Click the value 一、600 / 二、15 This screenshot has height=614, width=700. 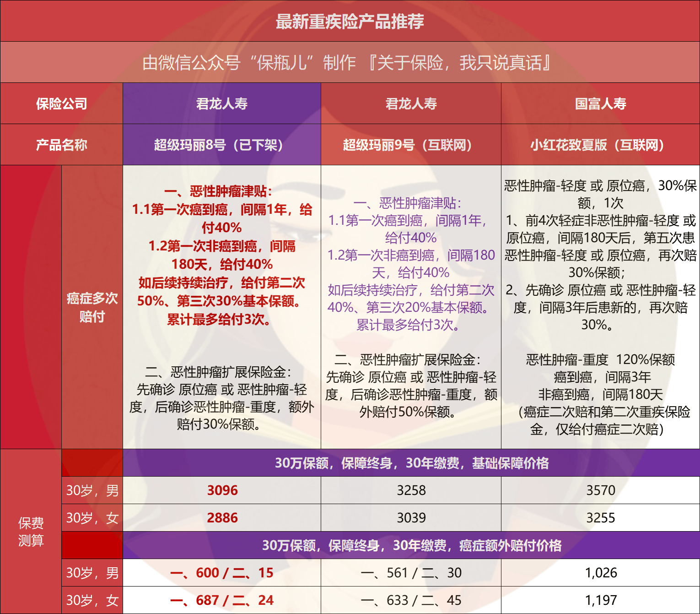point(222,573)
